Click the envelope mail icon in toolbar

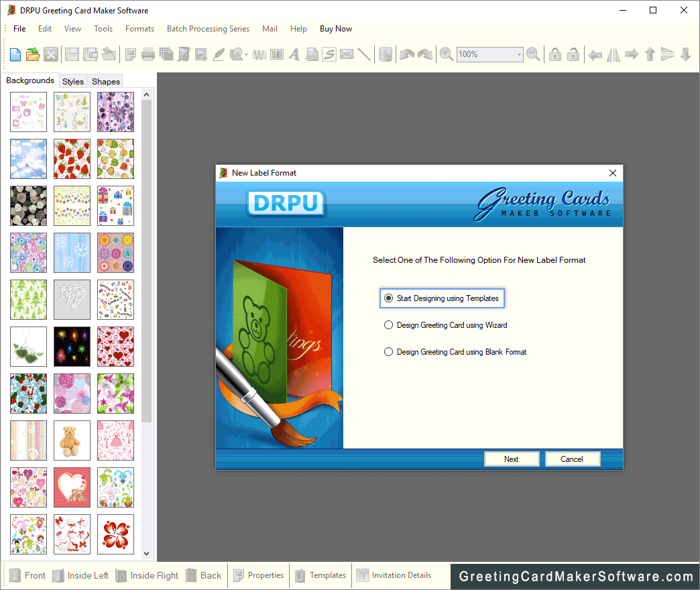coord(347,55)
